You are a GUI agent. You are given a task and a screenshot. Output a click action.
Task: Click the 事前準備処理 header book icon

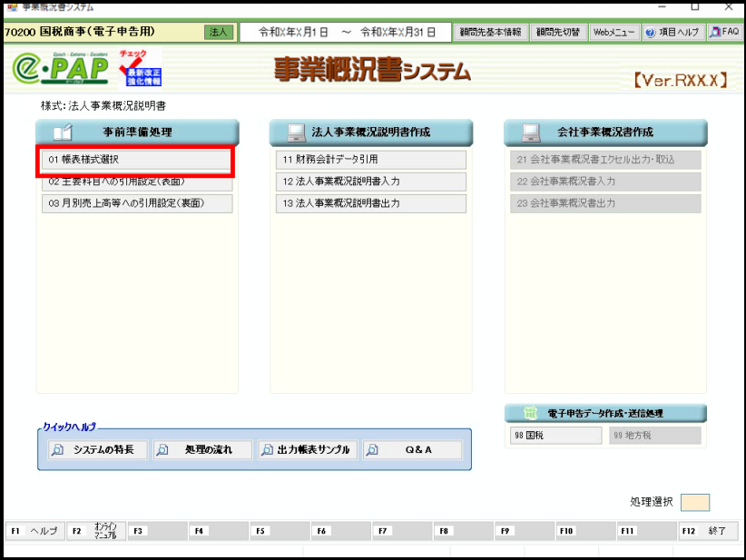pyautogui.click(x=62, y=133)
